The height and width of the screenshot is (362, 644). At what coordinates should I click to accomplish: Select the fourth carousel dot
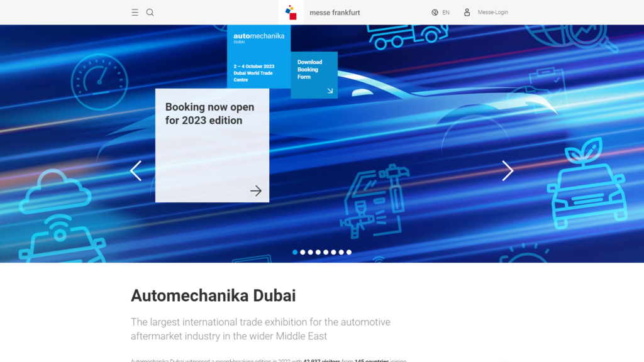(x=318, y=253)
